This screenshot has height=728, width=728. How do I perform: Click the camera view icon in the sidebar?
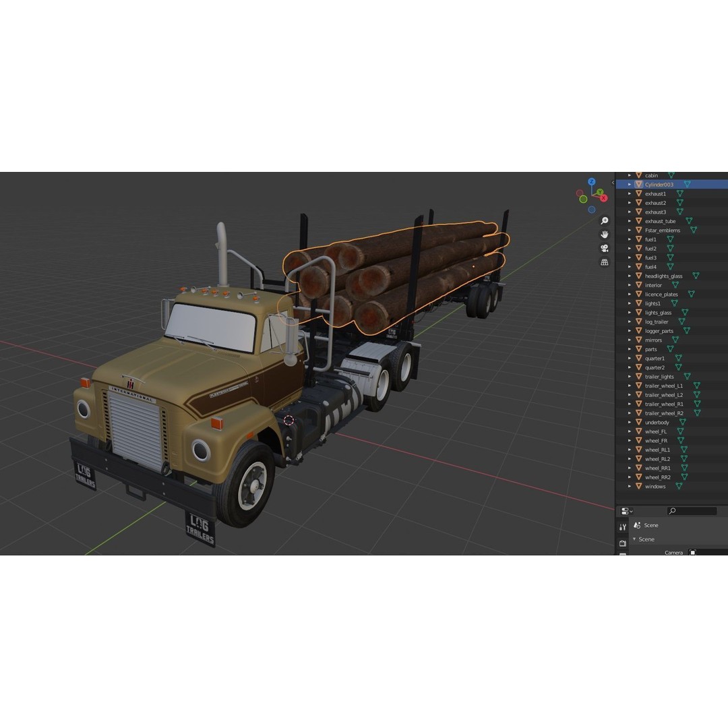605,248
